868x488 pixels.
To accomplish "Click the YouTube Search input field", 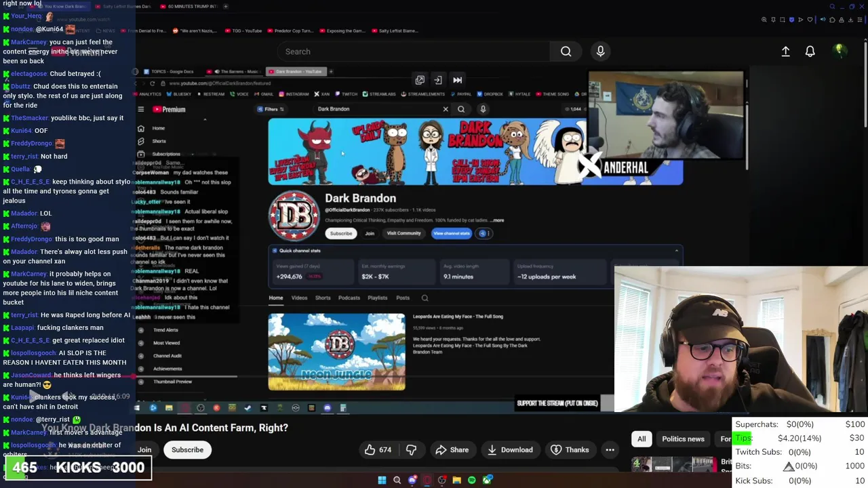I will tap(414, 52).
